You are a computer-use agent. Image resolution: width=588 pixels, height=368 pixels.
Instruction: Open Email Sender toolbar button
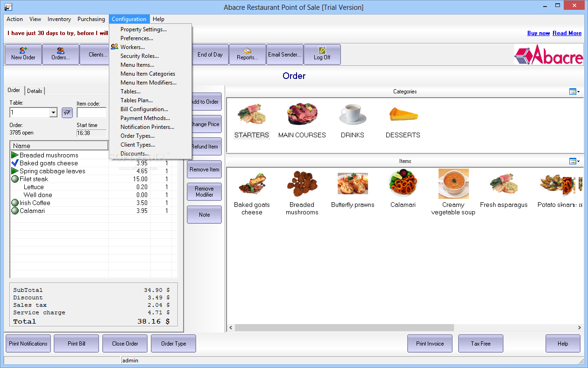point(285,54)
